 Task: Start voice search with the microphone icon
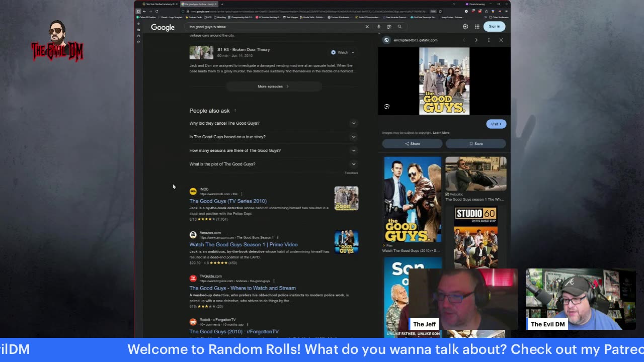pos(379,27)
